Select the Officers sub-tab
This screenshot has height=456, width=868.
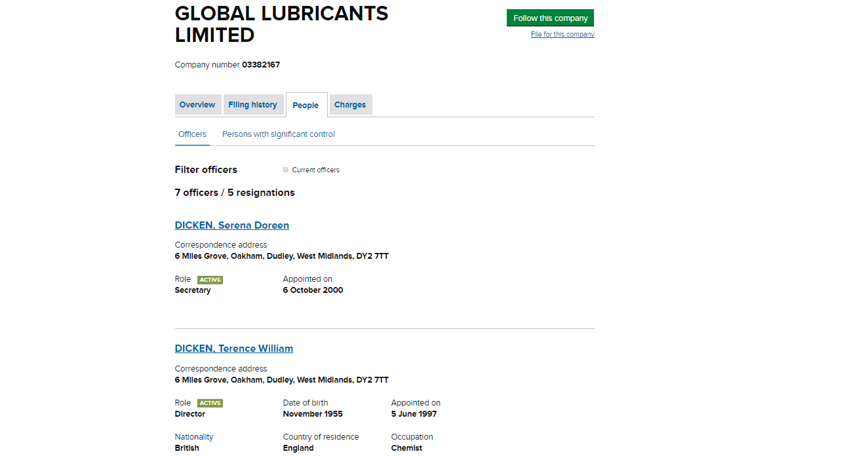pos(192,134)
